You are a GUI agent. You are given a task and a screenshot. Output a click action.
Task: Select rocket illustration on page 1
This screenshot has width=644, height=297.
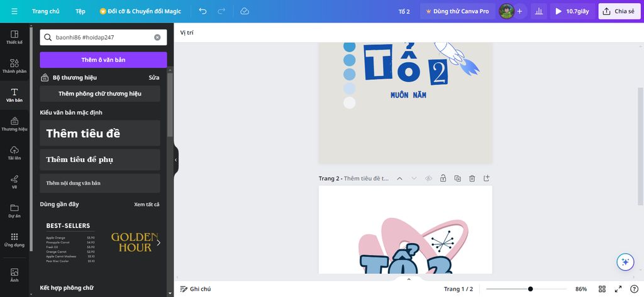tap(458, 58)
